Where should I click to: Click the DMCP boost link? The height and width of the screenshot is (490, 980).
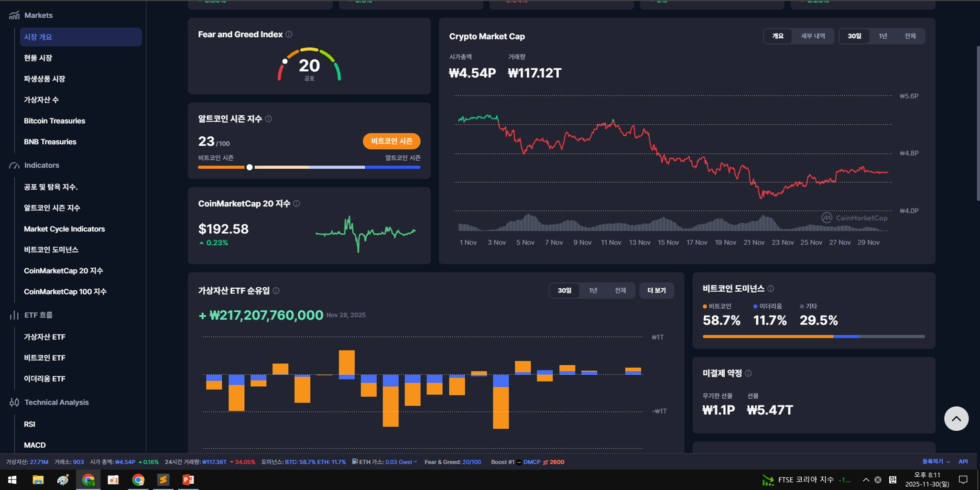[x=532, y=462]
